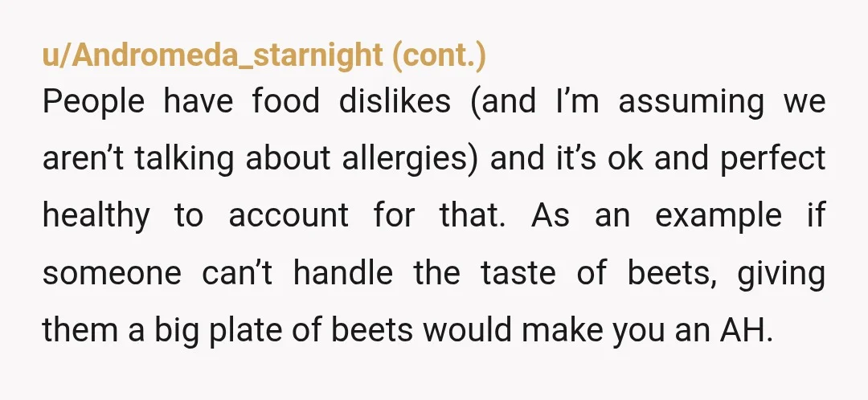Click the word "taste" in the fourth line
The image size is (868, 400).
tap(518, 273)
